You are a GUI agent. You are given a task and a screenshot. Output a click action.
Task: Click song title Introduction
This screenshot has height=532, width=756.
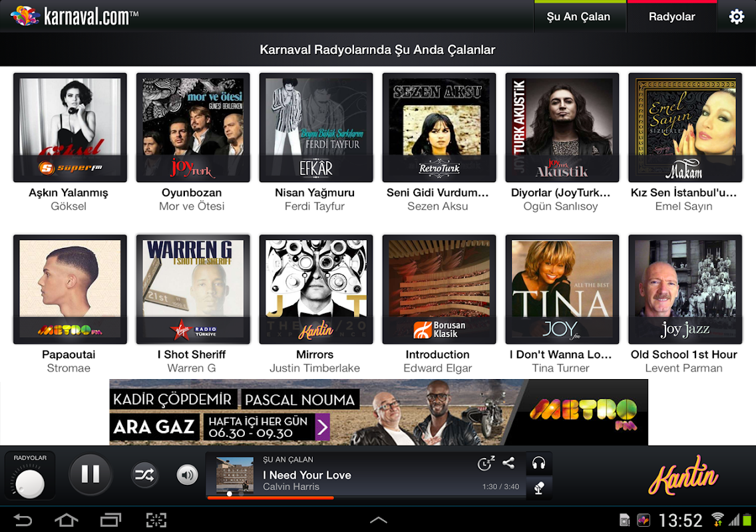tap(437, 354)
